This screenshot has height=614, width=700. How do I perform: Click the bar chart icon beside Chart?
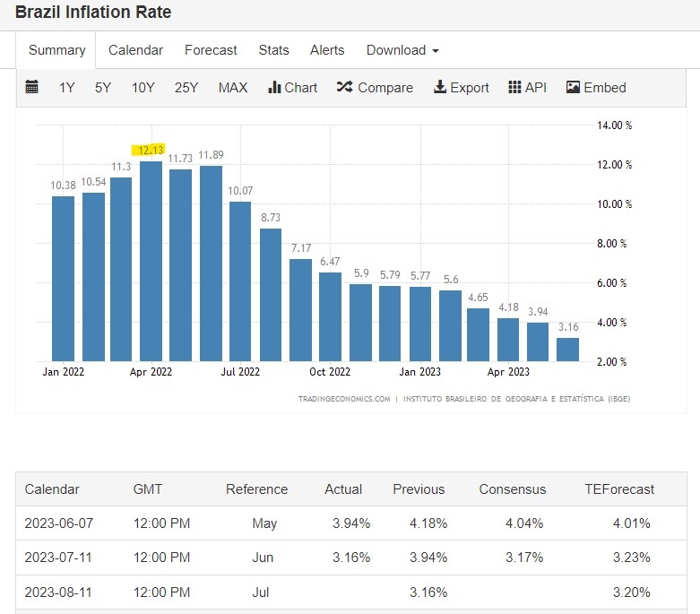click(x=274, y=87)
